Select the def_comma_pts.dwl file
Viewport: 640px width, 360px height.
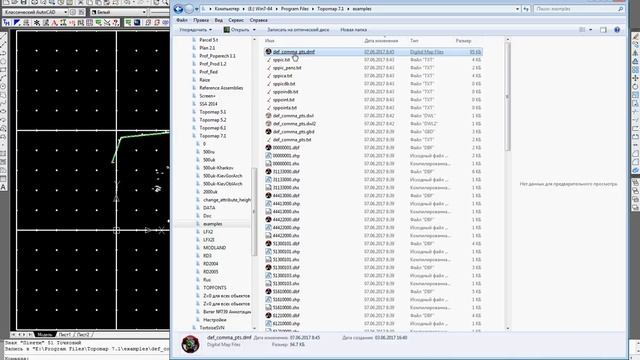pos(293,116)
